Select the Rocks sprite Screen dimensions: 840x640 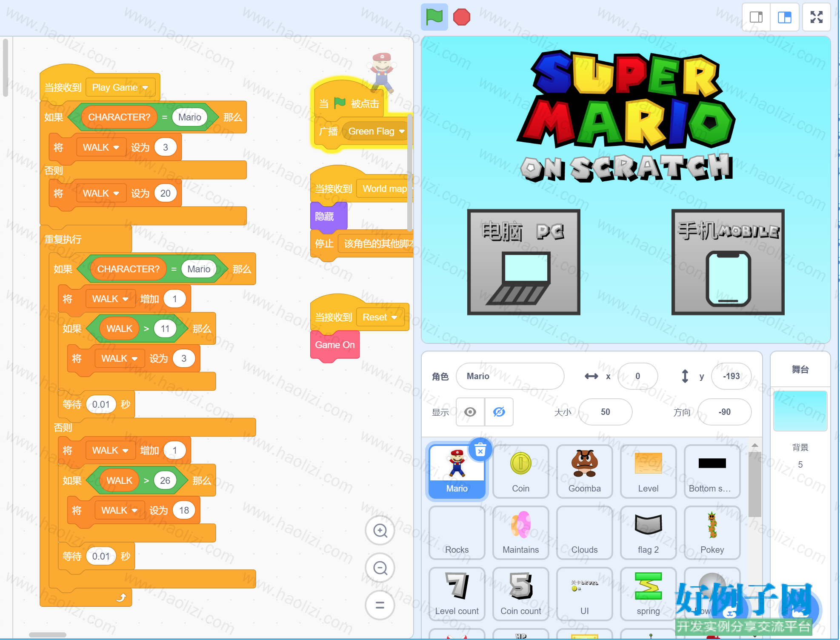pos(457,532)
